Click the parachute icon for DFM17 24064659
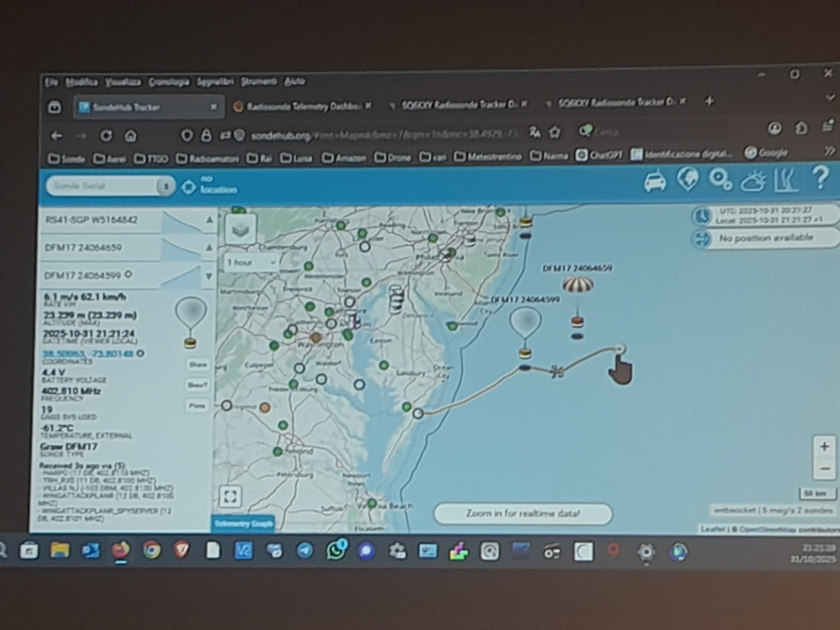This screenshot has height=630, width=840. (577, 285)
